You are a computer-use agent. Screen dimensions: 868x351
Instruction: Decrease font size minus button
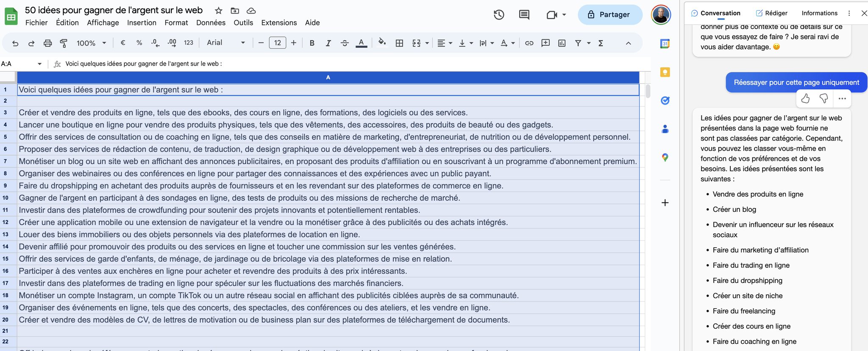tap(261, 43)
